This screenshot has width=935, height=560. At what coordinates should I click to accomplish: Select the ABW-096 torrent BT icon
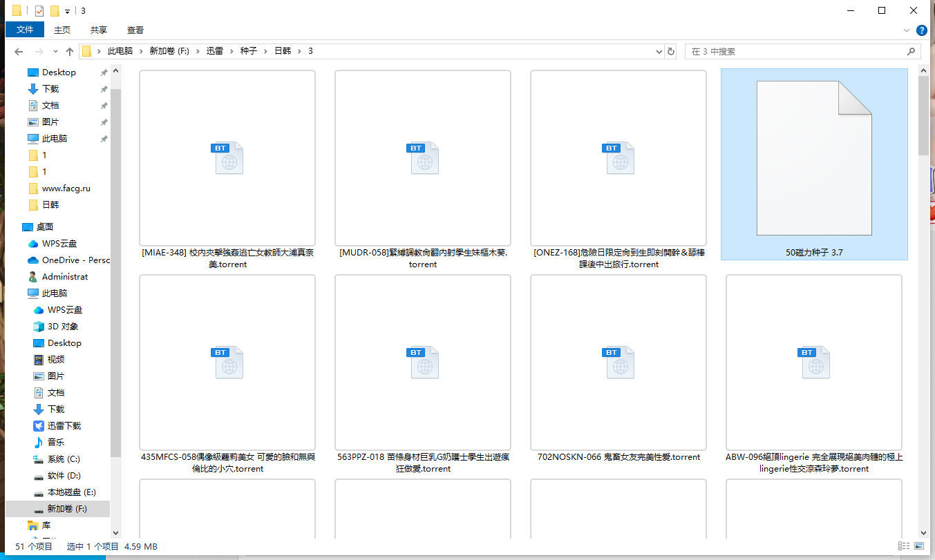click(x=814, y=362)
